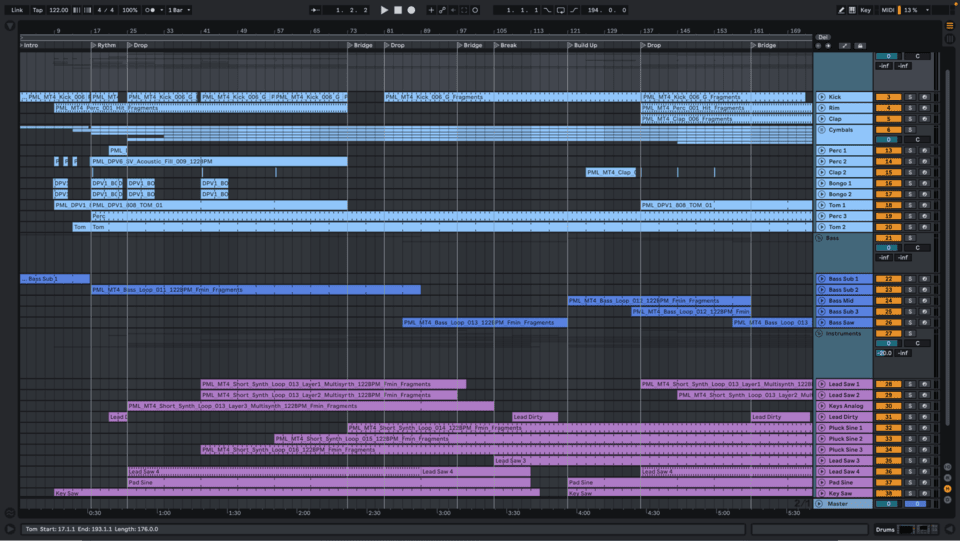
Task: Click the 122.00 tempo field
Action: [58, 10]
